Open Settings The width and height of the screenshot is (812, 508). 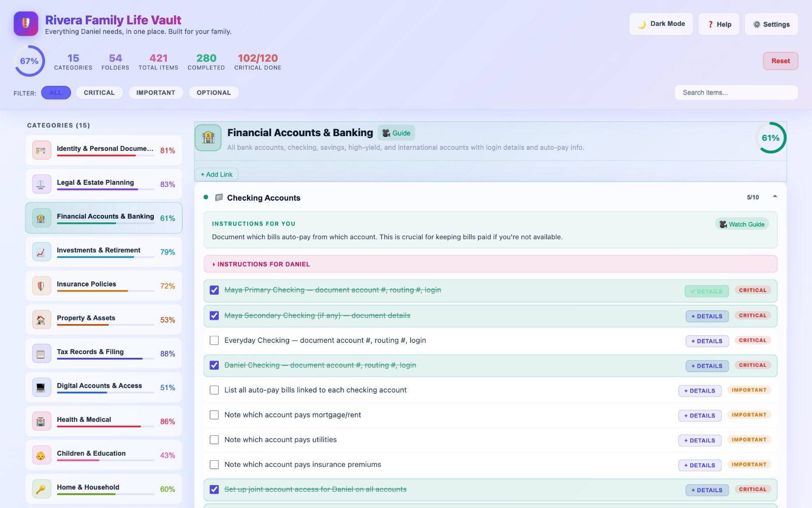[x=771, y=24]
